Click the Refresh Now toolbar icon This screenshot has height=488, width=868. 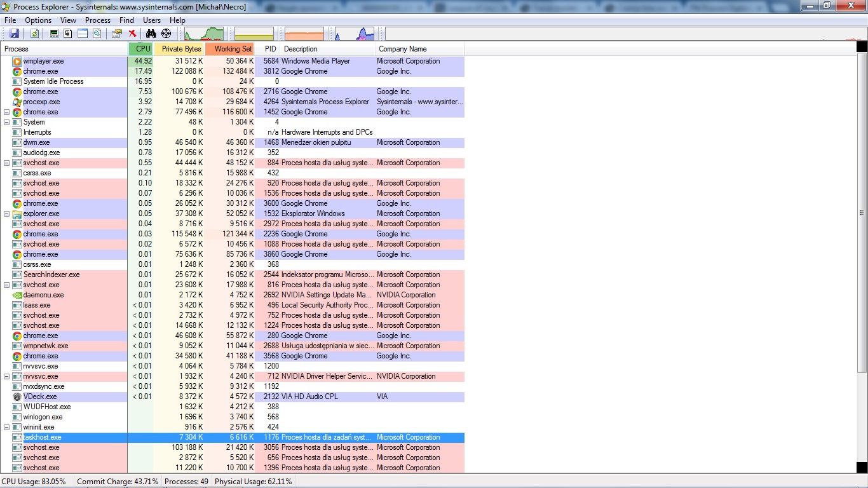click(x=34, y=34)
